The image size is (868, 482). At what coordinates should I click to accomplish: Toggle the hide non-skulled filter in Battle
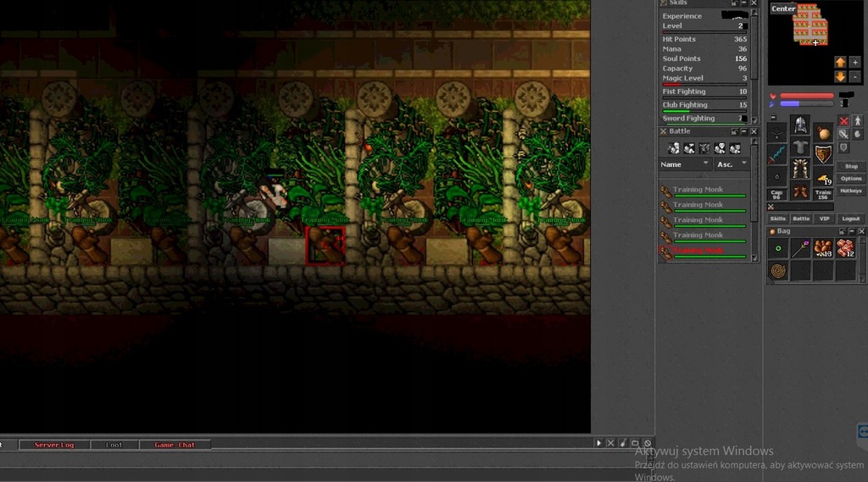720,148
